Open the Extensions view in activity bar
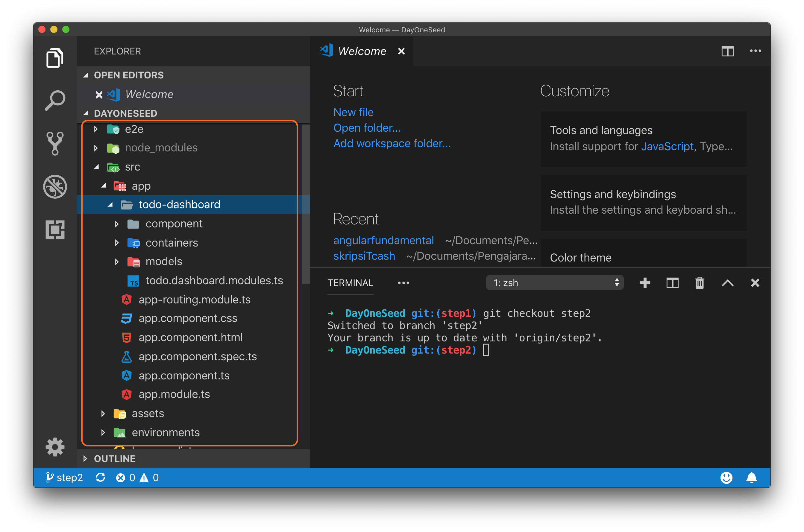The width and height of the screenshot is (804, 532). (55, 230)
